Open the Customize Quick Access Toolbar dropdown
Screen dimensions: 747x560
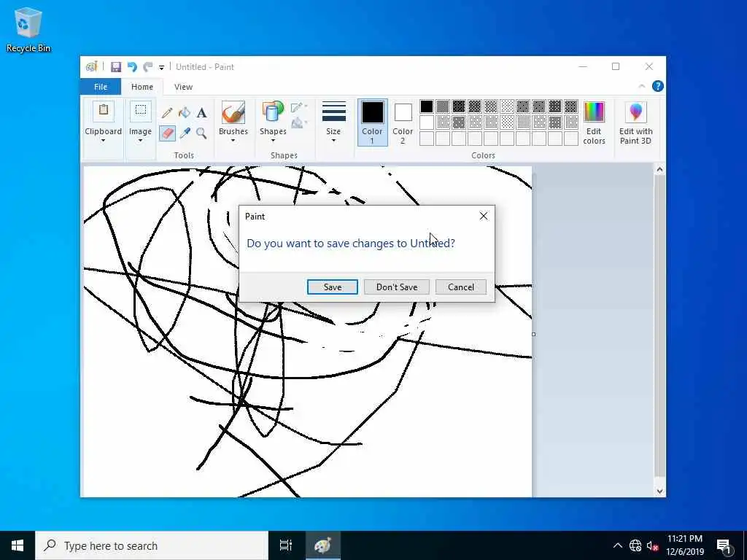[x=161, y=68]
